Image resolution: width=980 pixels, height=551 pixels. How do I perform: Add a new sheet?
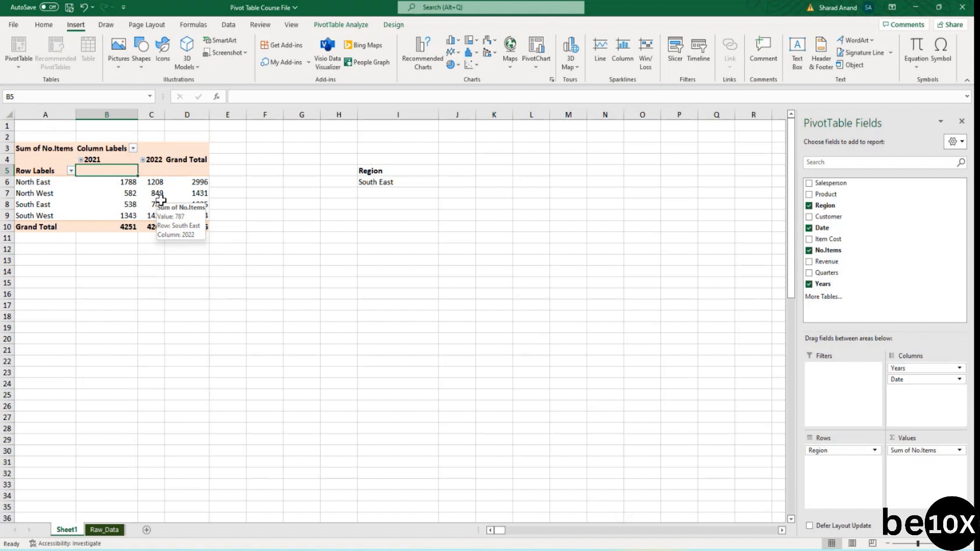146,530
